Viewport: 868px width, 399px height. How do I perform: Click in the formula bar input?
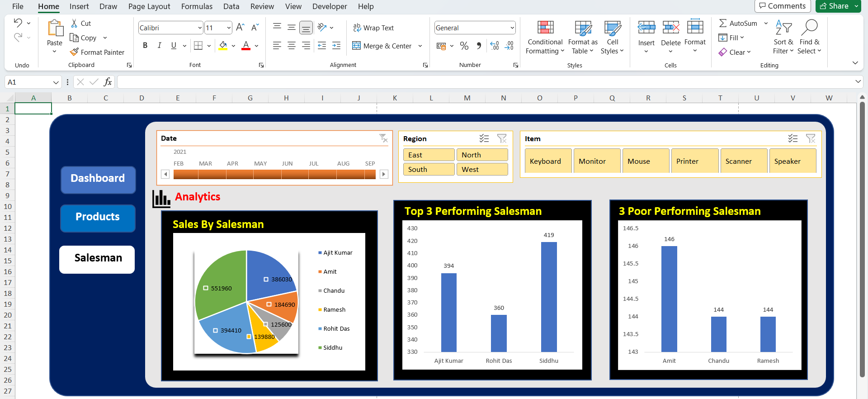485,82
